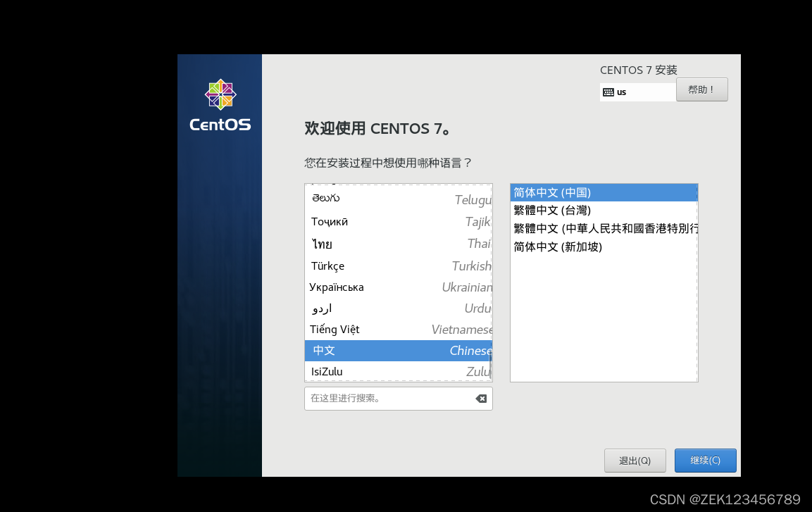Click the search field 在这里进行搜索

pyautogui.click(x=398, y=399)
